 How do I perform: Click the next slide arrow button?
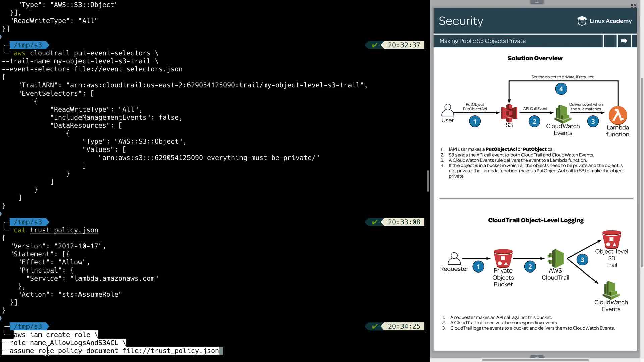click(624, 41)
